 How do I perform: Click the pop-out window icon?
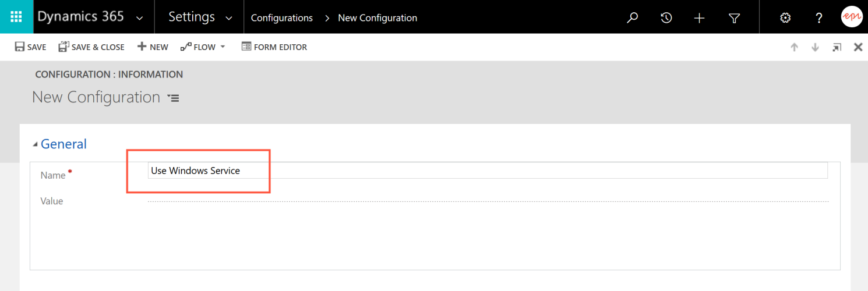837,47
